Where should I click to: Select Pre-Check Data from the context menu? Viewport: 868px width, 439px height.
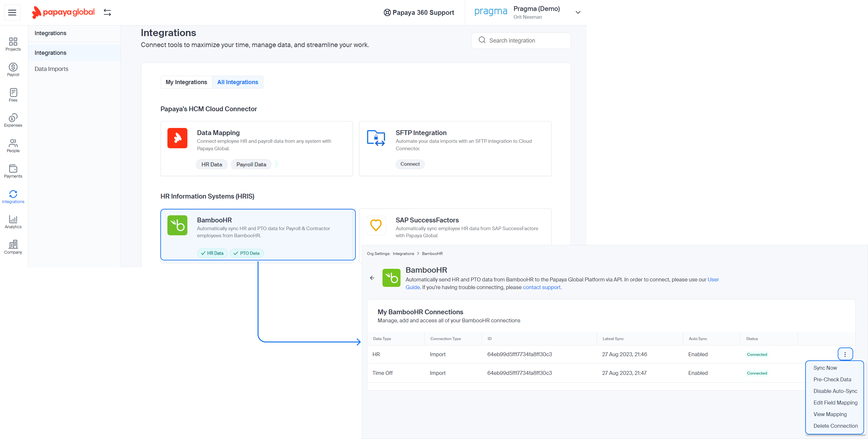tap(832, 379)
